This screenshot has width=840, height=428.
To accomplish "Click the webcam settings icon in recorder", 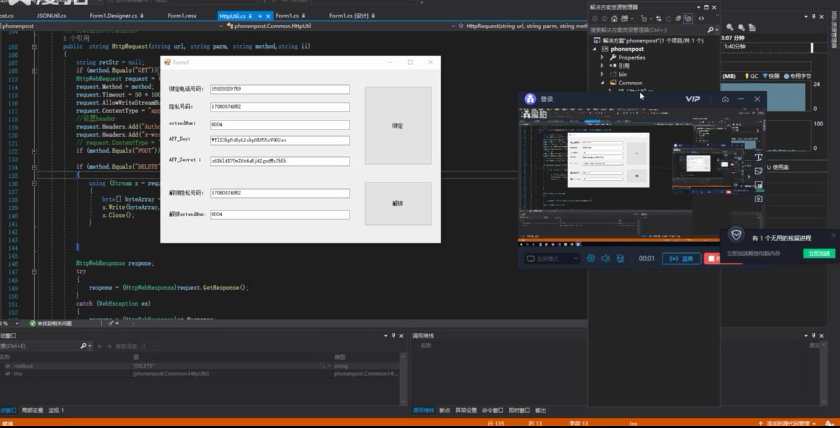I will tap(591, 258).
